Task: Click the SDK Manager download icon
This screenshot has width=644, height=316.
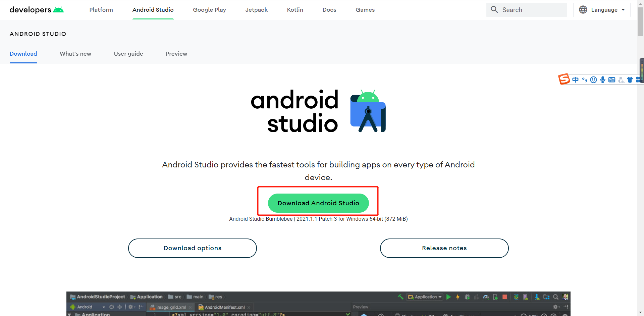Action: pos(537,297)
